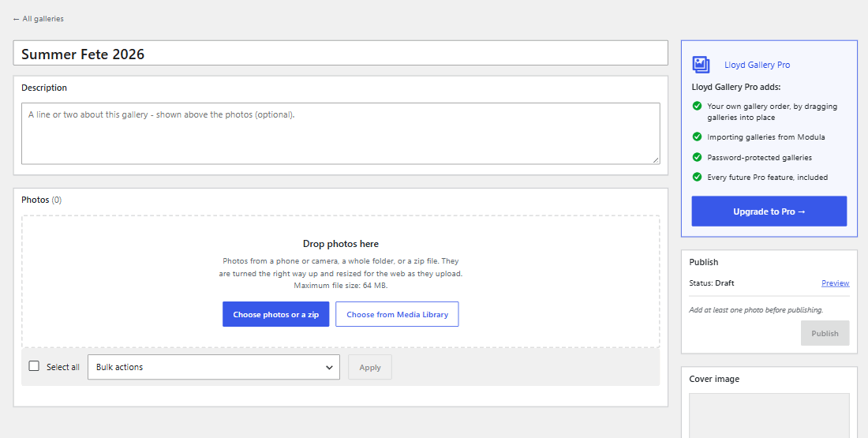The image size is (868, 438).
Task: Click the Status: Draft text
Action: pyautogui.click(x=711, y=283)
